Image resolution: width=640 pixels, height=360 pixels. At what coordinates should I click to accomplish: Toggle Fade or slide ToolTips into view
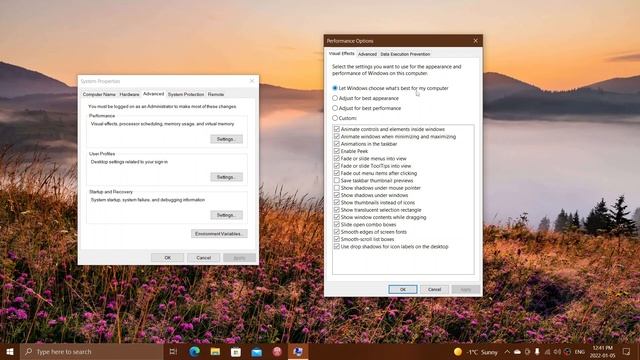coord(337,166)
